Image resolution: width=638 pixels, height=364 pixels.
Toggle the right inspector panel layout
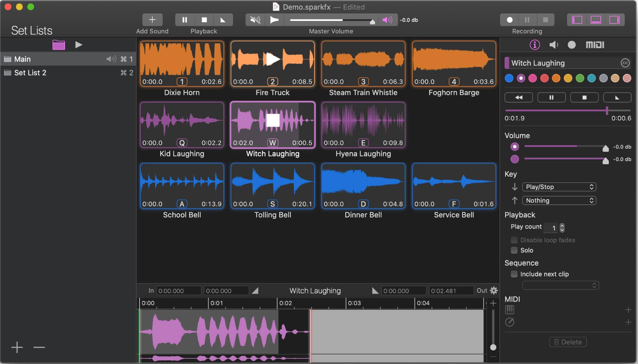pos(615,20)
